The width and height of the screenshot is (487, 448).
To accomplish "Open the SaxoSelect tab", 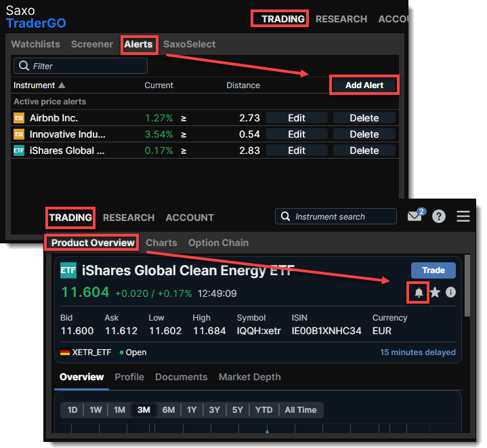I will click(189, 44).
